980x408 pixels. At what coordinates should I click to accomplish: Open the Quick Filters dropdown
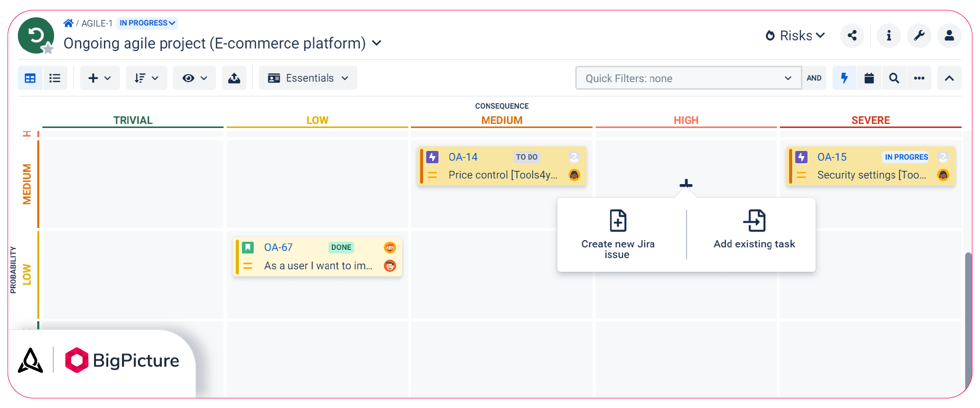[688, 78]
